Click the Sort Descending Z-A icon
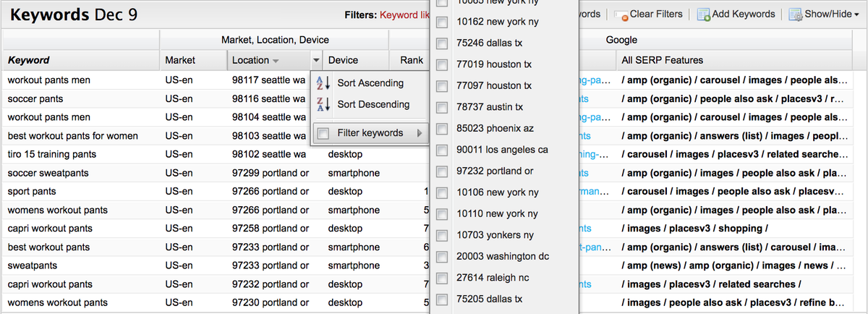The height and width of the screenshot is (314, 868). coord(323,105)
